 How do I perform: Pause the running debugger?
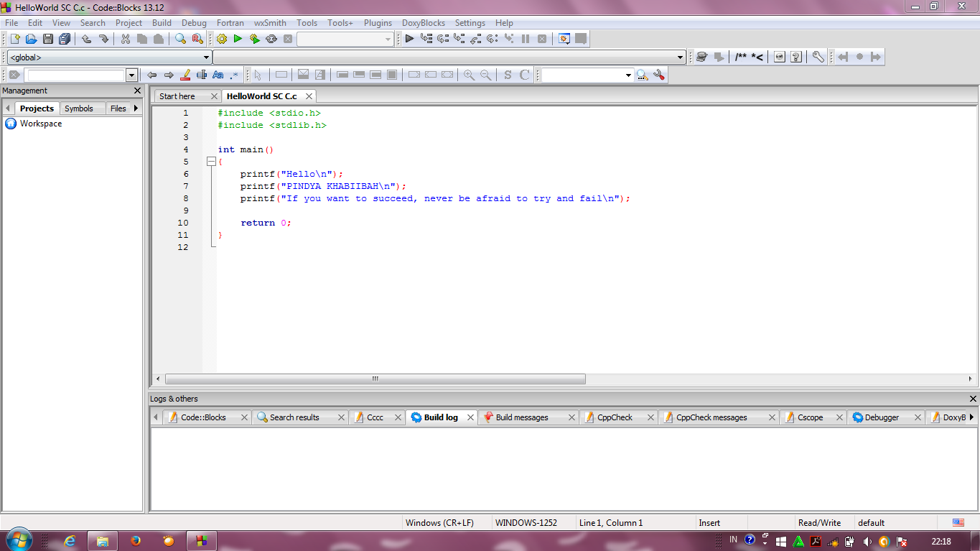coord(526,39)
